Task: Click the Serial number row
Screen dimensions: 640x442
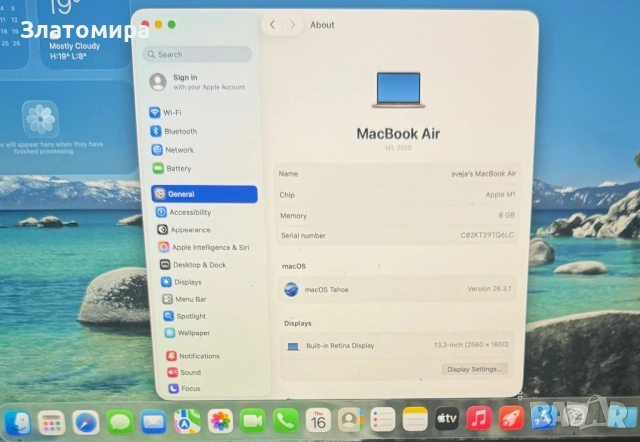Action: coord(397,235)
